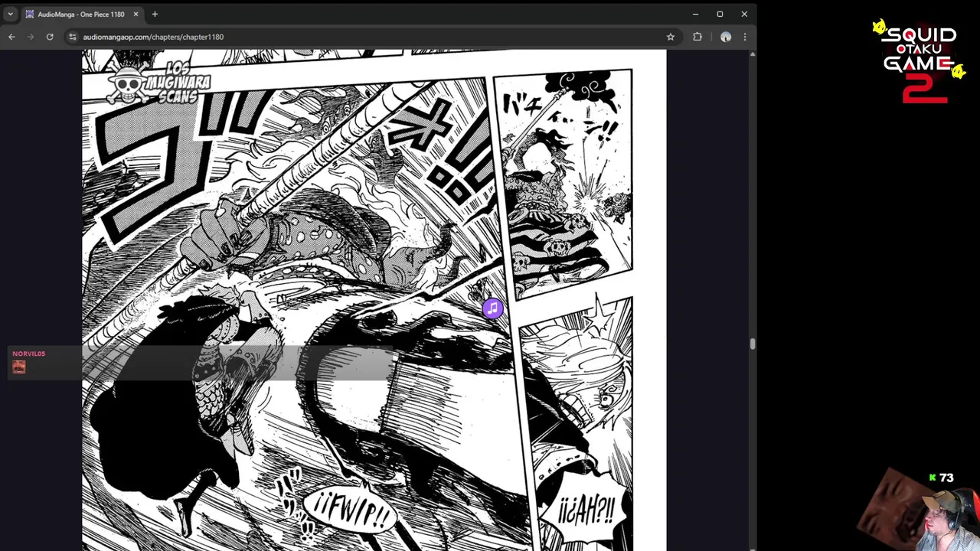Close the AudioManga One Piece 1180 tab
980x551 pixels.
pos(136,14)
